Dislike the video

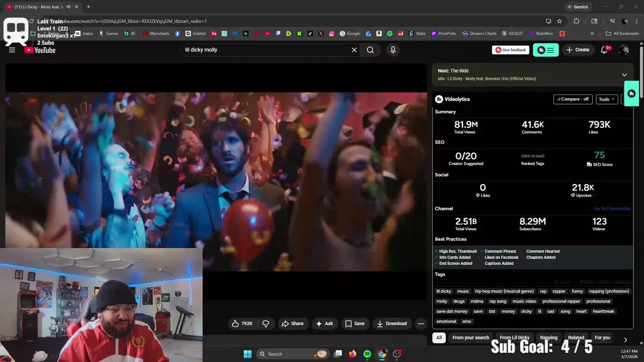point(266,323)
